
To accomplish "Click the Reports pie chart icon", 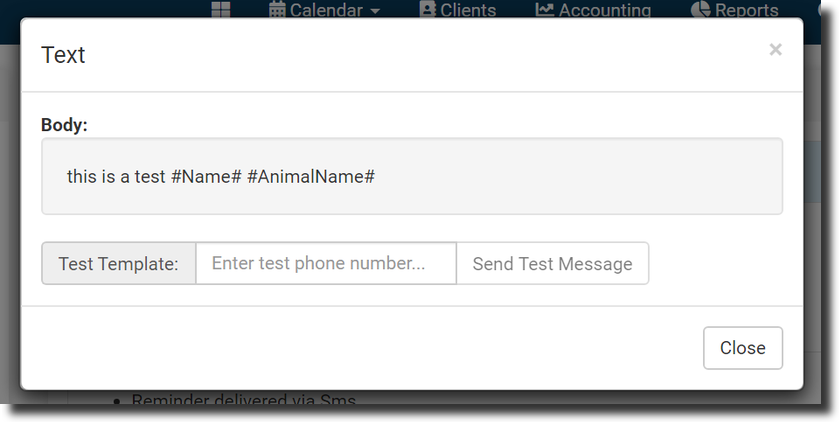I will [x=701, y=10].
